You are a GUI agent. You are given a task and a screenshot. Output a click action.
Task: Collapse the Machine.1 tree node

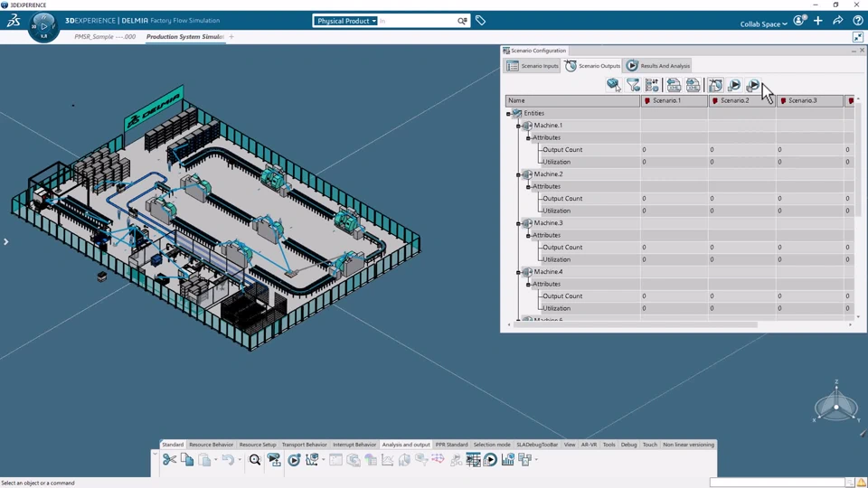[x=519, y=126]
